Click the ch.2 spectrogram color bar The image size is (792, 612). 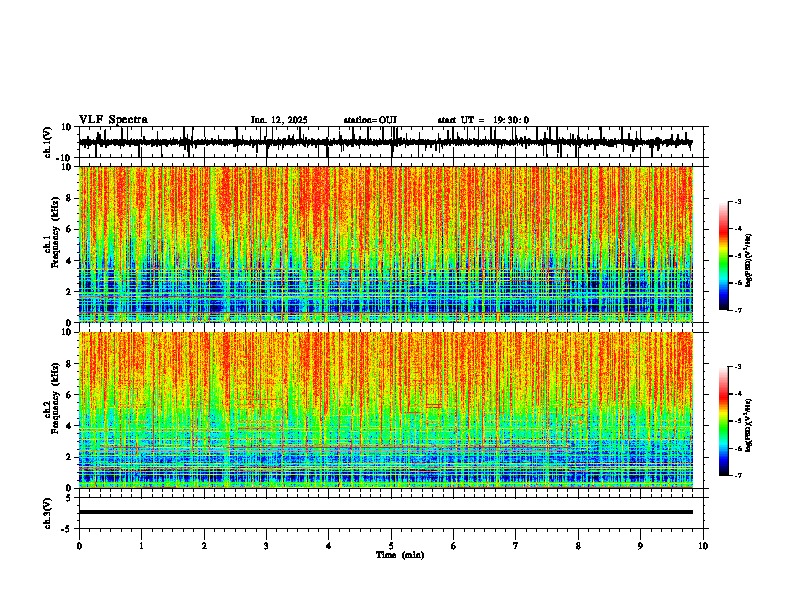[x=724, y=421]
